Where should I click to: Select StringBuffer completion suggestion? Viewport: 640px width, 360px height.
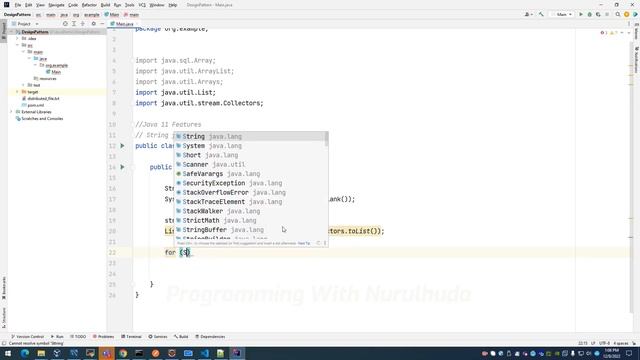(250, 230)
